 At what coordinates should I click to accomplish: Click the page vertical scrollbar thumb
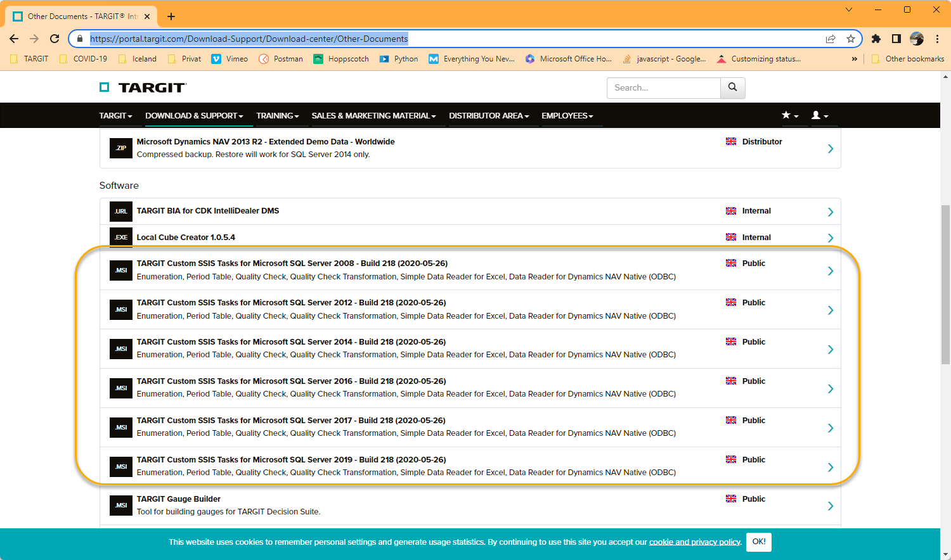(945, 285)
